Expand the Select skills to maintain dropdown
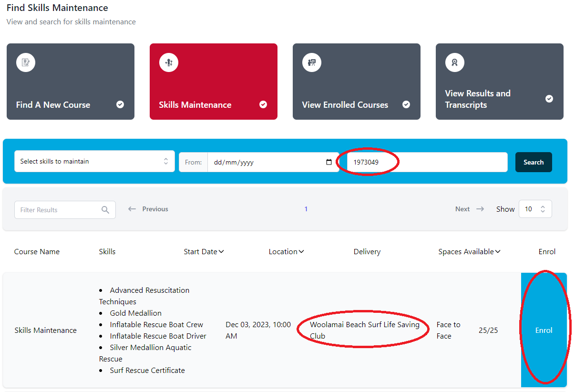The height and width of the screenshot is (392, 575). pos(94,161)
